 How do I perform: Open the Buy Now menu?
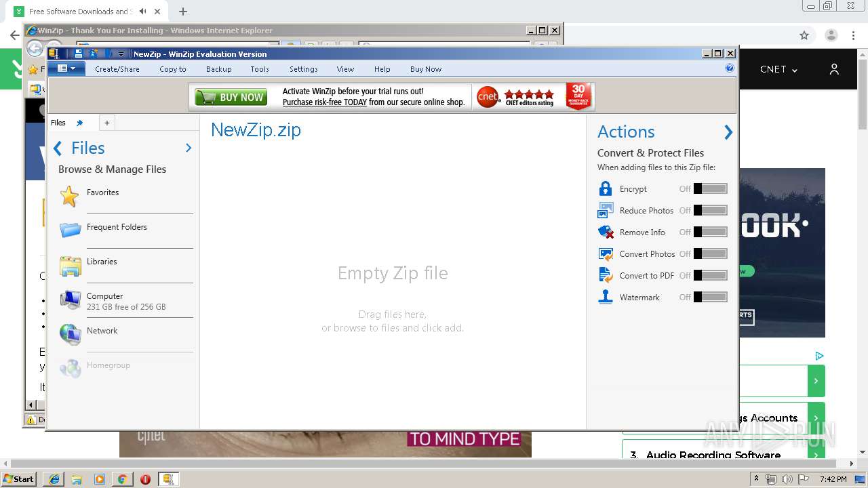point(426,69)
